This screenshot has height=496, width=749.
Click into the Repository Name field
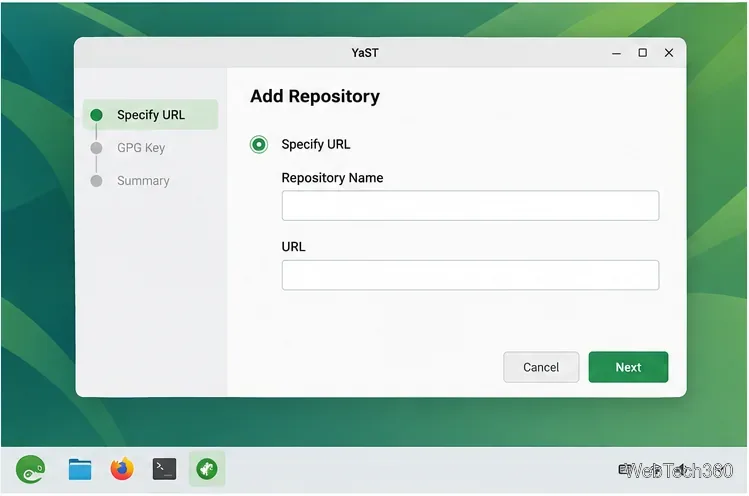click(471, 205)
